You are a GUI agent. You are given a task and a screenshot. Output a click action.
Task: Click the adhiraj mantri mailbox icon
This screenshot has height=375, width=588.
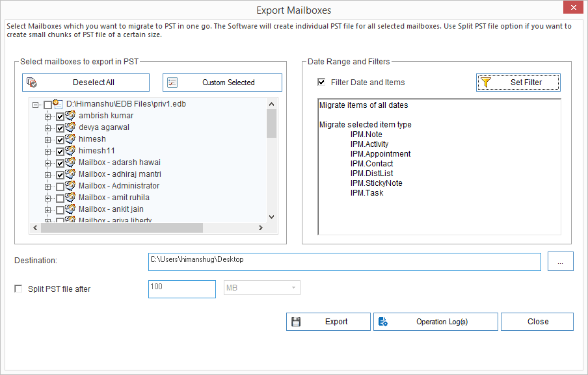point(70,174)
